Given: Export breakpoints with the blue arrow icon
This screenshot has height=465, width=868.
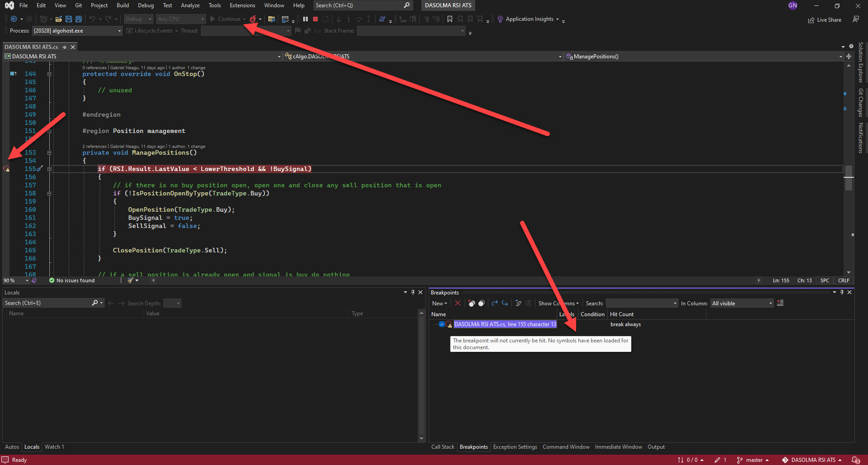Looking at the screenshot, I should point(495,303).
